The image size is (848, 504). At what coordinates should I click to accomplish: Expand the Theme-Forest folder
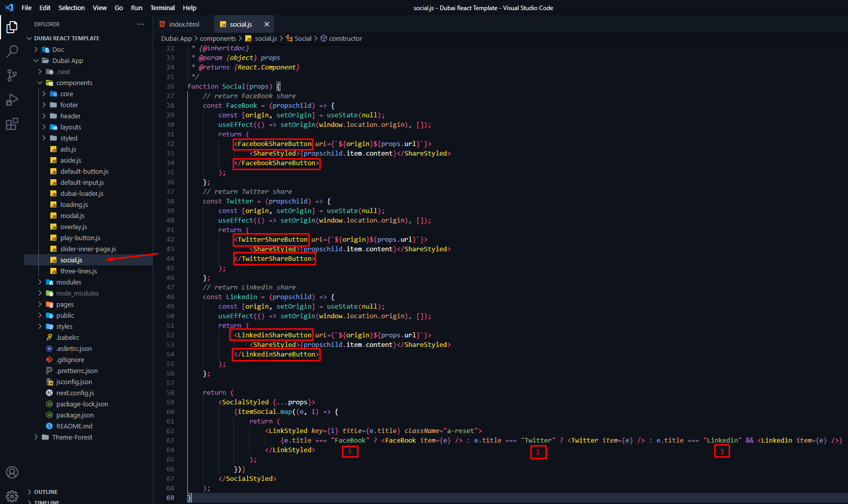[36, 437]
